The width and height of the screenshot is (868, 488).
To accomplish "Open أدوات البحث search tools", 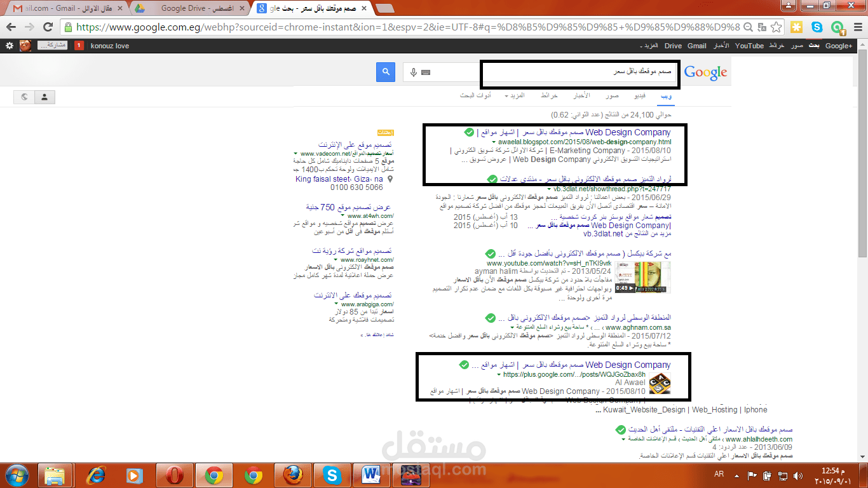I will tap(475, 95).
